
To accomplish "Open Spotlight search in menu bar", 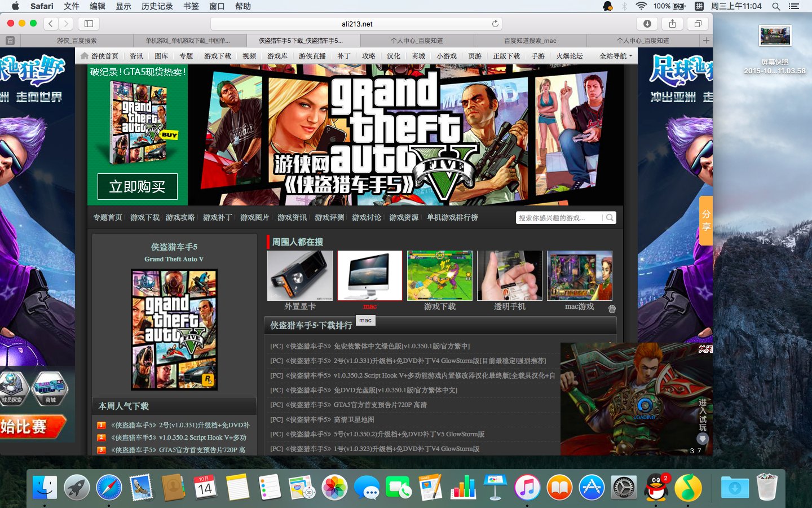I will tap(776, 6).
